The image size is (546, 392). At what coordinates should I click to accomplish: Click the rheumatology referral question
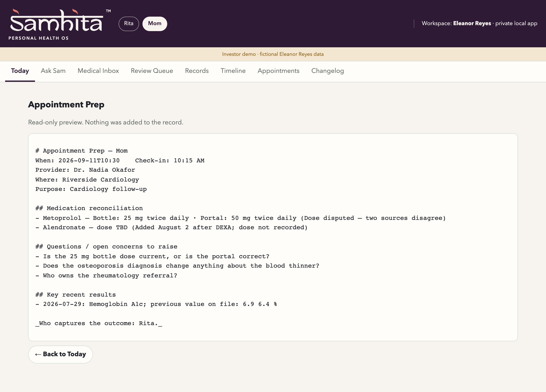tap(106, 276)
